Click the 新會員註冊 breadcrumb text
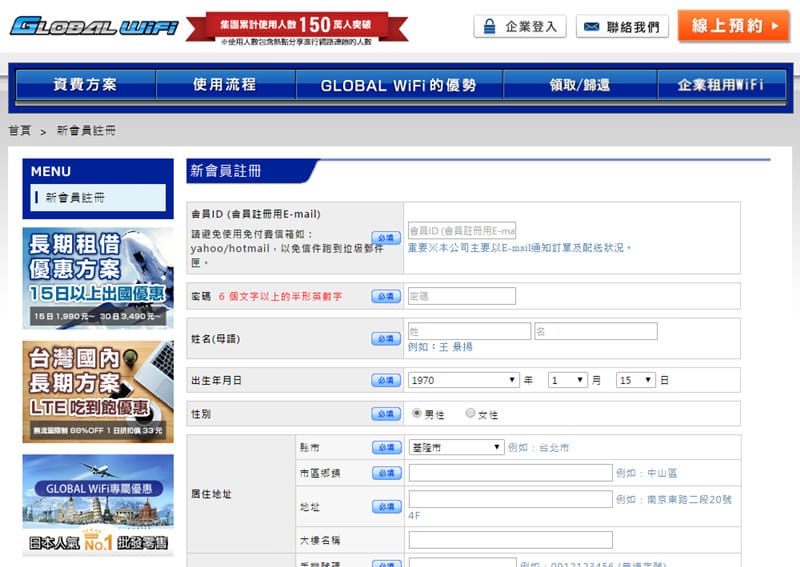The image size is (800, 567). click(x=86, y=131)
